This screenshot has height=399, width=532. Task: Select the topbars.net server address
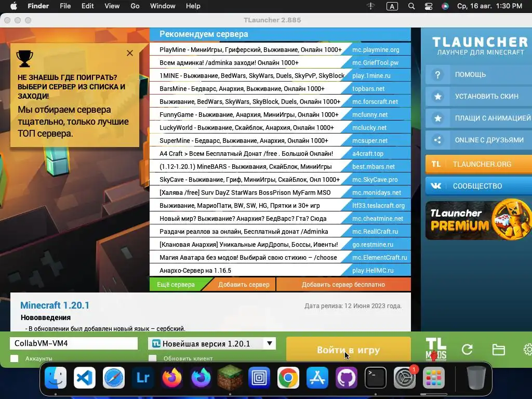[x=368, y=88]
